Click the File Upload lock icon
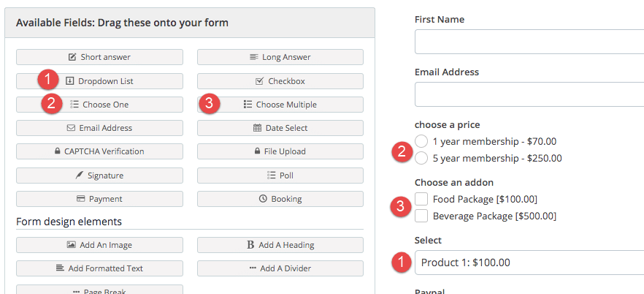 [x=257, y=151]
